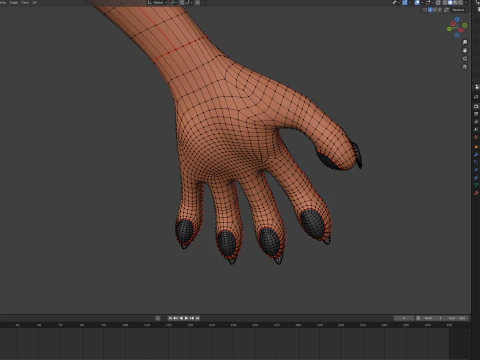The width and height of the screenshot is (480, 360).
Task: Toggle auto merge vertices icon
Action: pyautogui.click(x=446, y=10)
